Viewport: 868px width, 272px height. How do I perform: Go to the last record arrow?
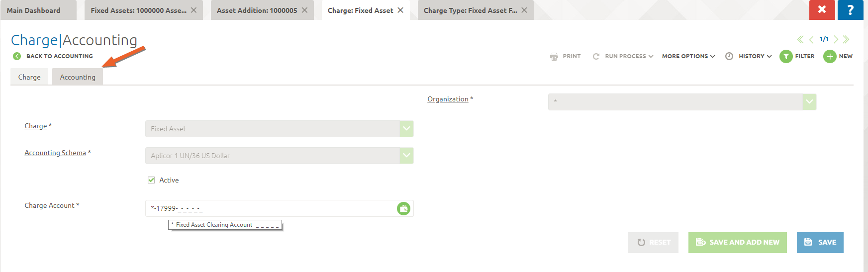[846, 39]
